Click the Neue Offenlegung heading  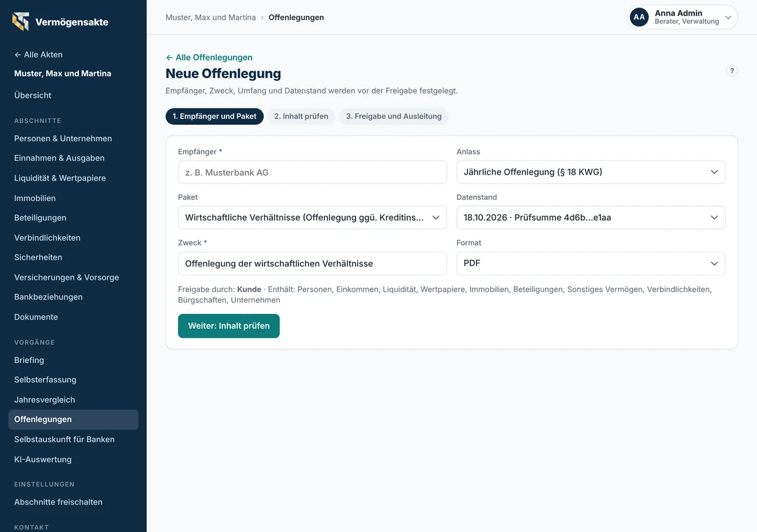coord(223,74)
